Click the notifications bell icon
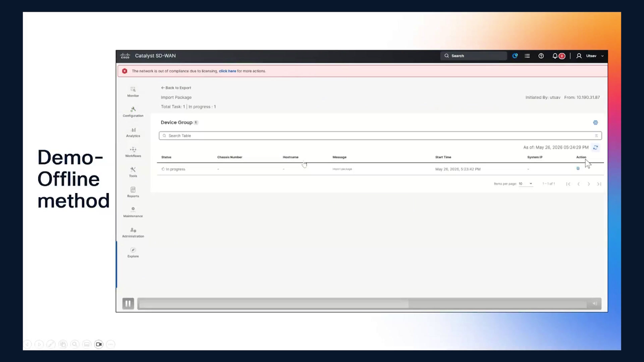 click(x=555, y=56)
